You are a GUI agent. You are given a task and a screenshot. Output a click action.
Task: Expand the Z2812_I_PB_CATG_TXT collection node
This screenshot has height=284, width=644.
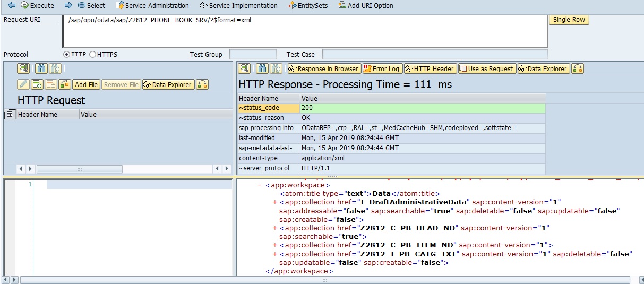274,254
